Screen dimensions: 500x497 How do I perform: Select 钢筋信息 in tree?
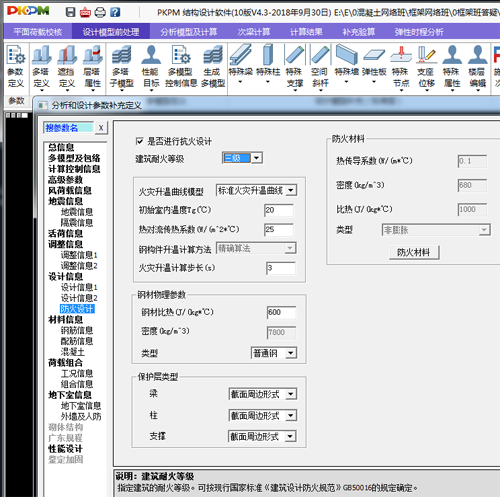click(77, 330)
